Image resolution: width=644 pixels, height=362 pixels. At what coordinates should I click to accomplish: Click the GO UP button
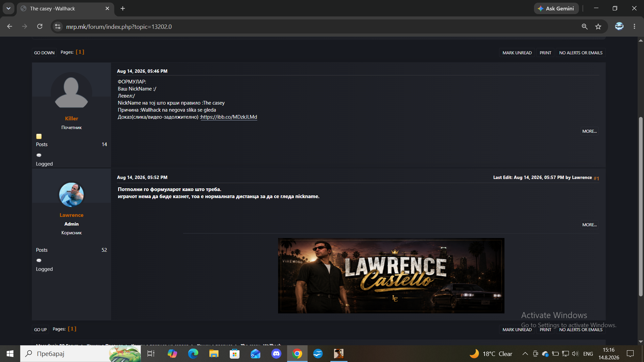pos(40,329)
